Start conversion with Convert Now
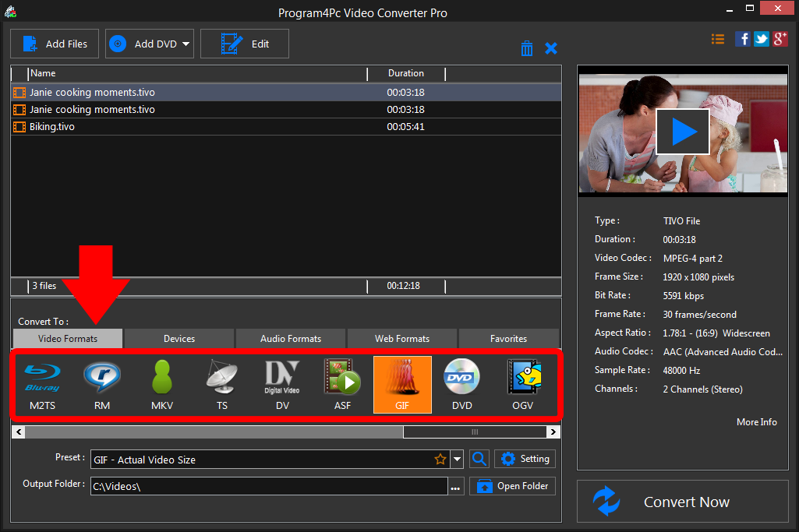The width and height of the screenshot is (799, 532). [x=683, y=502]
